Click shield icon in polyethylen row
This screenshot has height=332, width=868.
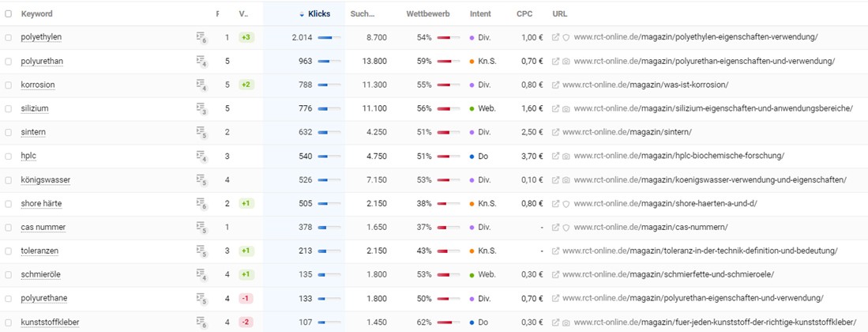click(566, 37)
